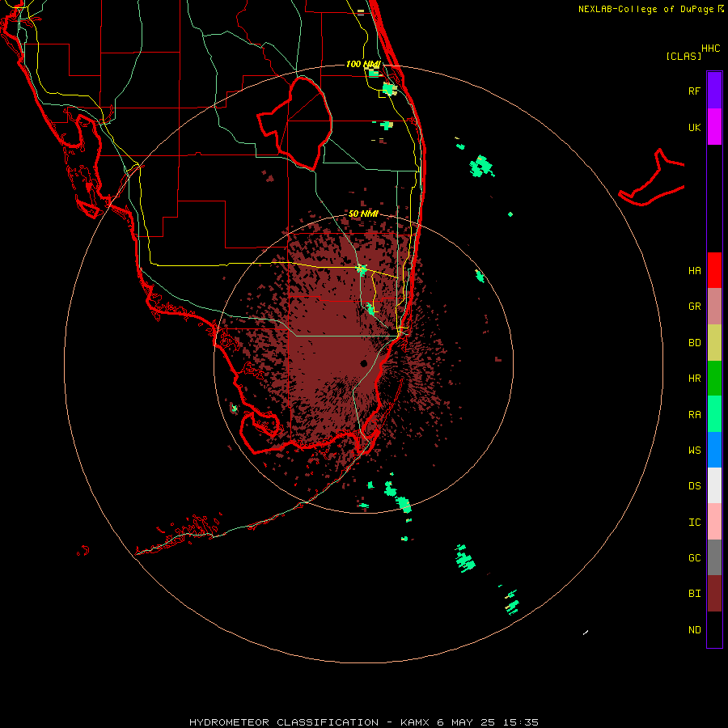Select the salmon GR legend swatch

tap(714, 307)
